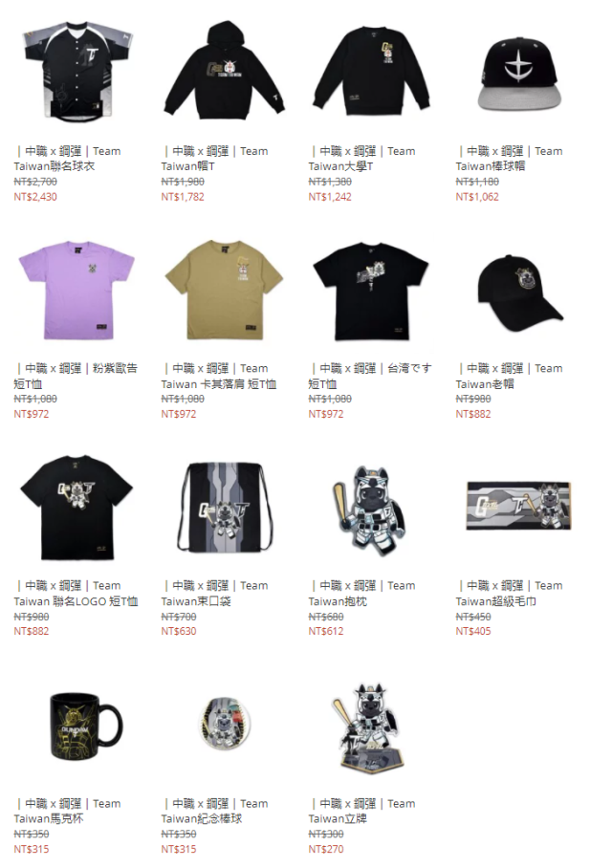This screenshot has width=612, height=868.
Task: Click the black hoodie product photo
Action: click(x=225, y=71)
